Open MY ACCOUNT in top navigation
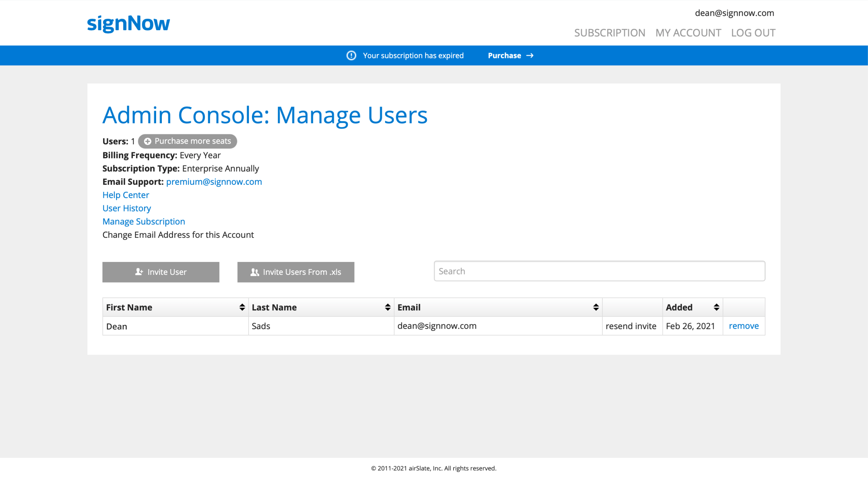 (688, 33)
